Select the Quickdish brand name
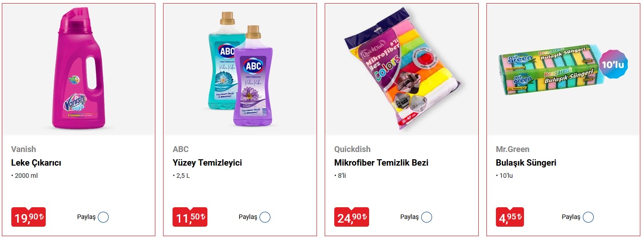The image size is (644, 238). click(352, 149)
